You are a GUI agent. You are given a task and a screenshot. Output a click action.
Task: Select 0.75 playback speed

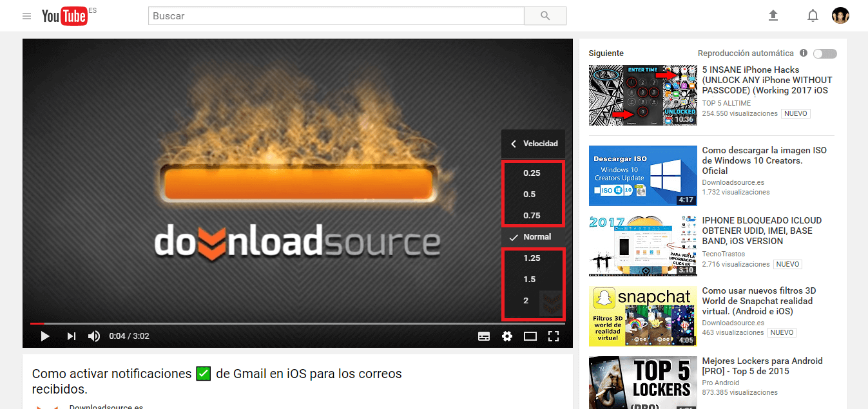click(533, 216)
